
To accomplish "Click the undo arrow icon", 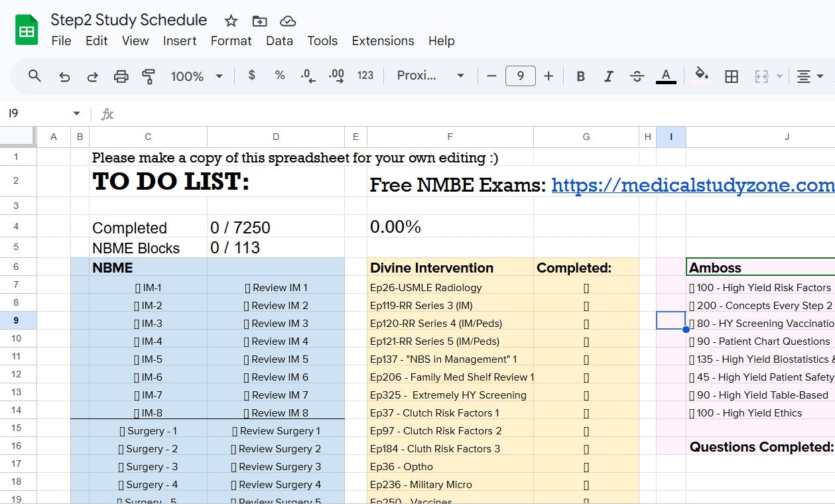I will (64, 76).
